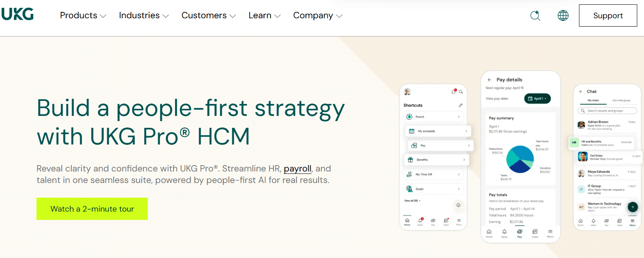Image resolution: width=644 pixels, height=258 pixels.
Task: Expand the Punch row chevron
Action: coord(459,117)
